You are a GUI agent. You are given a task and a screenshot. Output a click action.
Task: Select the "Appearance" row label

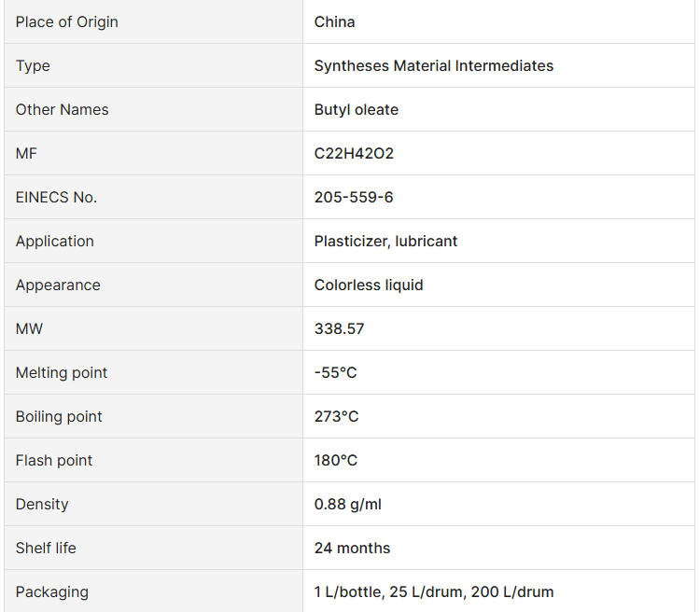pos(58,285)
